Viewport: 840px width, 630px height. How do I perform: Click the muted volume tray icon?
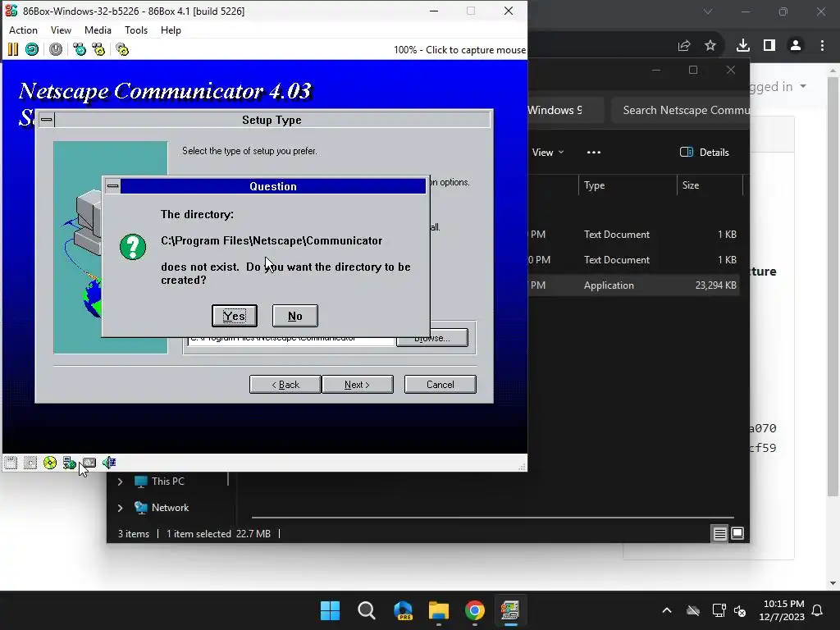click(x=741, y=610)
